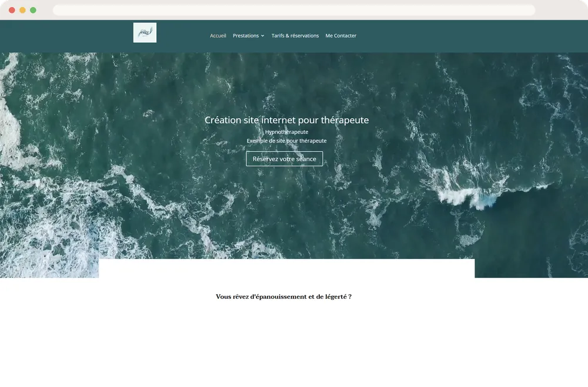Select text Vous rêvez d'épanouissement et de légerté

point(281,297)
